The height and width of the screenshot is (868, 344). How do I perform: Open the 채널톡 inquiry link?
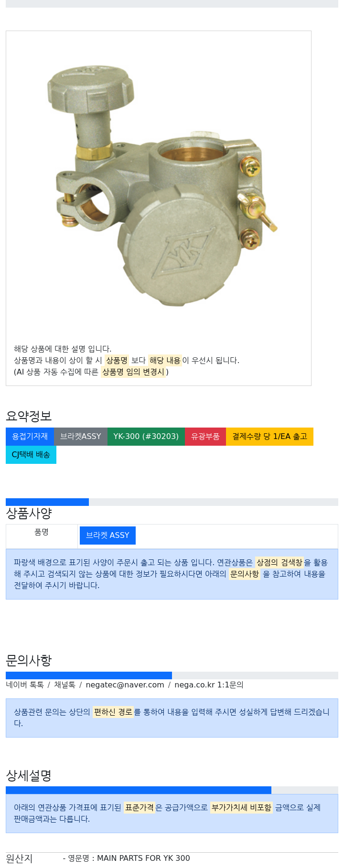[x=64, y=685]
